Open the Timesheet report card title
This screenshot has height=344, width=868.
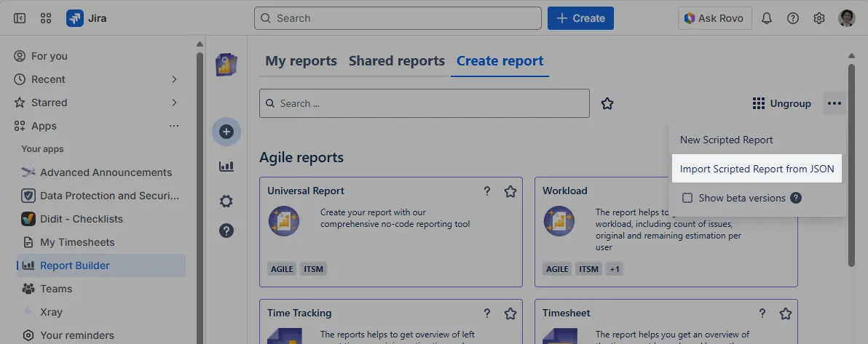point(567,313)
